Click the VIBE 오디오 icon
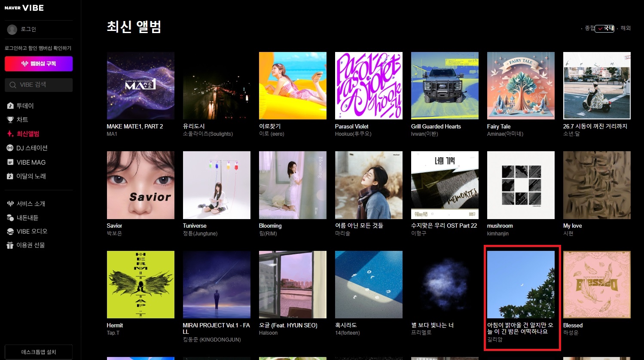This screenshot has height=360, width=644. (10, 232)
